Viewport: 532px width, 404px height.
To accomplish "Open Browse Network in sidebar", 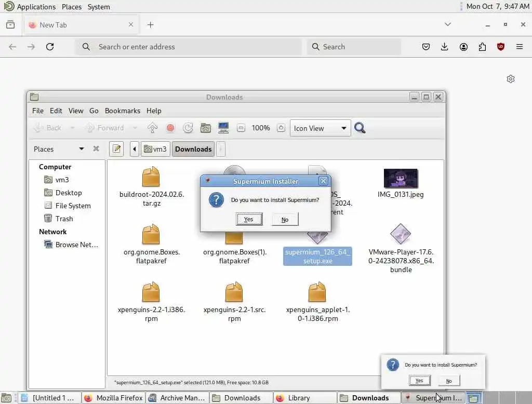I will [71, 245].
